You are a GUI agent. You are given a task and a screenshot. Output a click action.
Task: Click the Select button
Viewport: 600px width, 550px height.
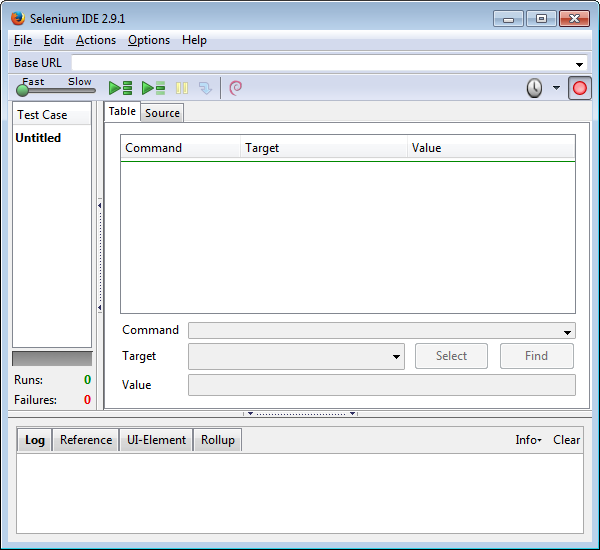(451, 356)
